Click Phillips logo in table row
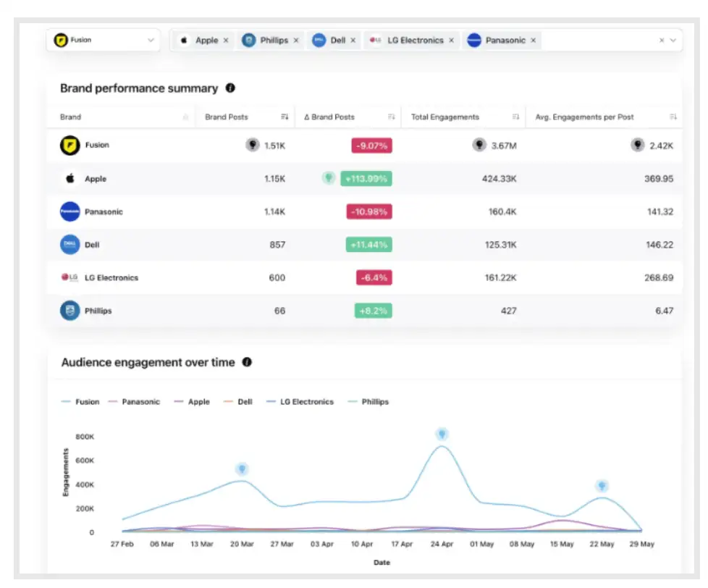708x588 pixels. pyautogui.click(x=70, y=310)
